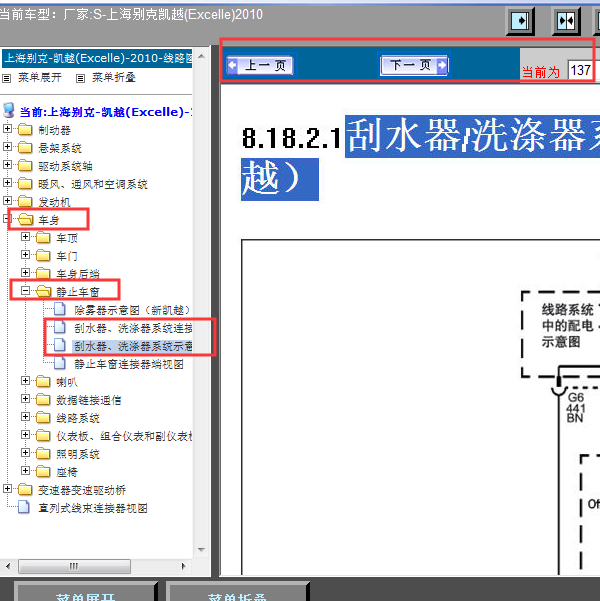
Task: Expand the 数据链接通信 subfolder
Action: tap(25, 399)
